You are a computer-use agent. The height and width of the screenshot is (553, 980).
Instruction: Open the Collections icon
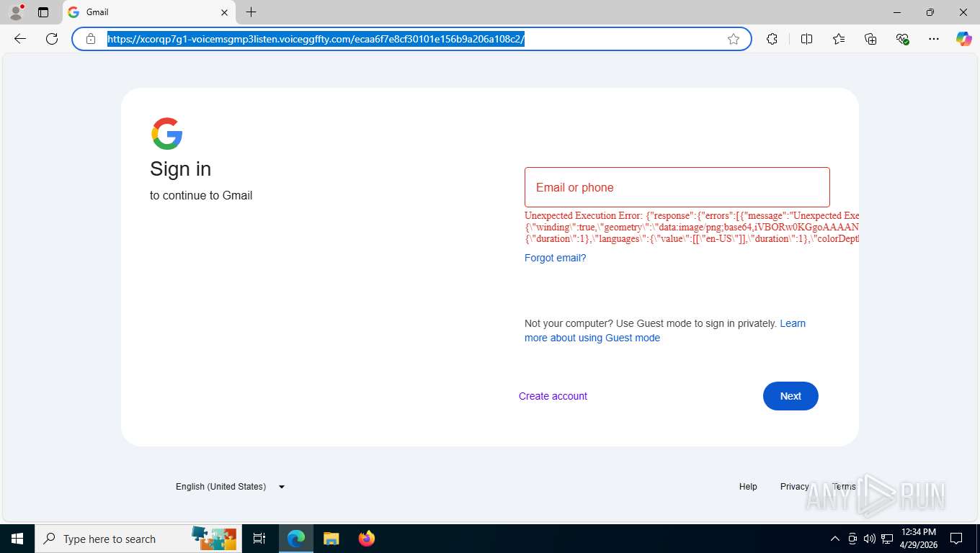tap(870, 39)
